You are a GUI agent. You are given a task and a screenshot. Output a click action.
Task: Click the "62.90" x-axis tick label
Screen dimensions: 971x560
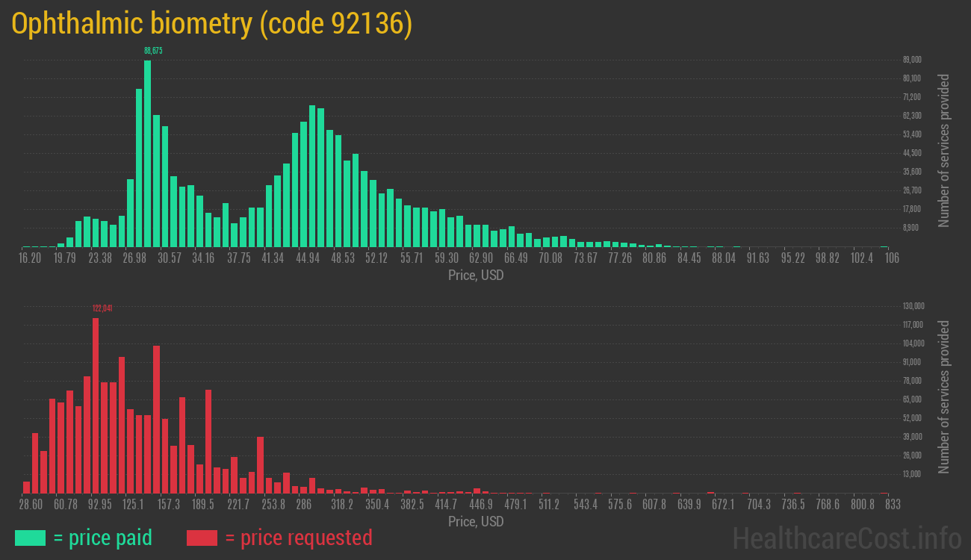click(481, 258)
